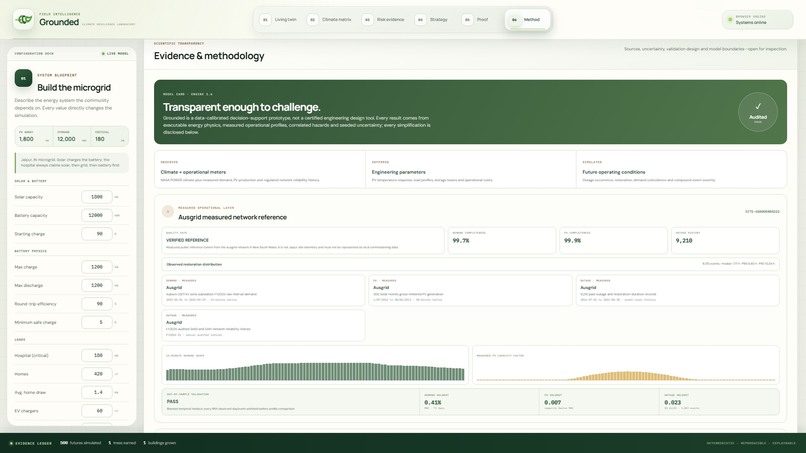Screen dimensions: 806x453
Task: Click the 99.7% demand completeness card
Action: pos(502,241)
